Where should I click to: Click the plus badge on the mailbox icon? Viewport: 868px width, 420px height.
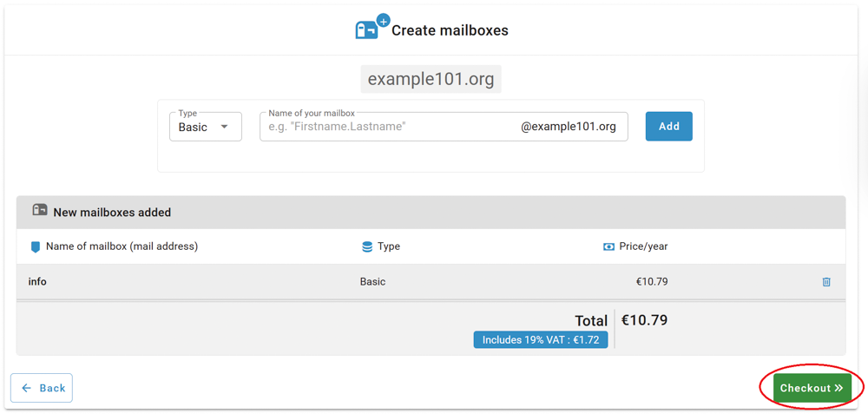click(x=383, y=21)
